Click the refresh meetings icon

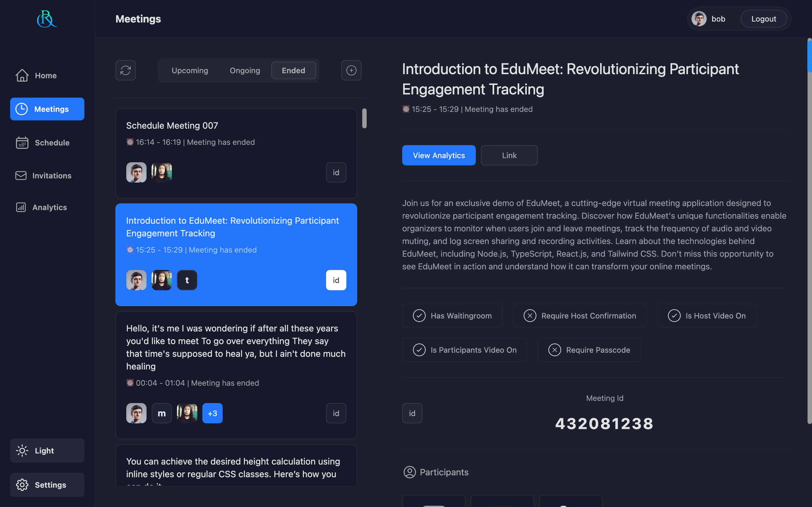(126, 70)
